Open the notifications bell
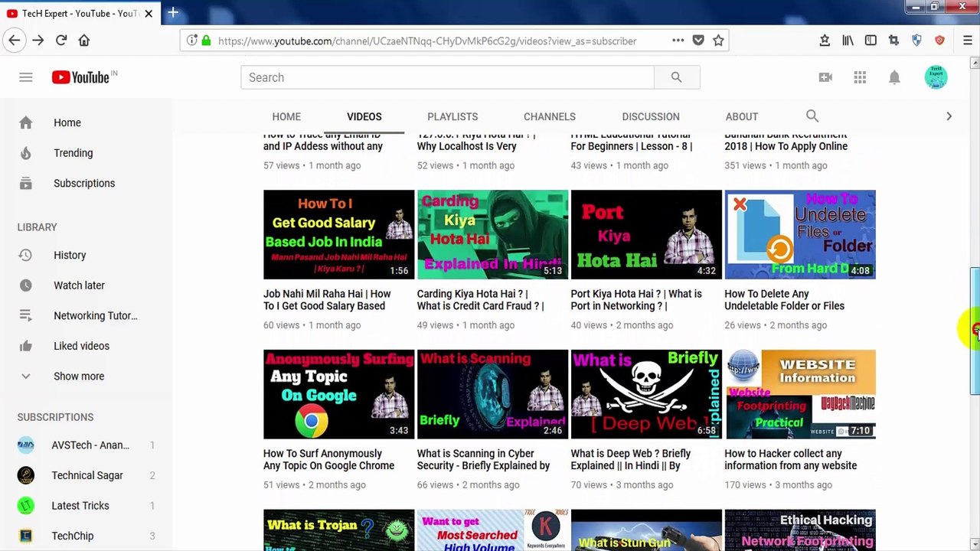 click(894, 77)
